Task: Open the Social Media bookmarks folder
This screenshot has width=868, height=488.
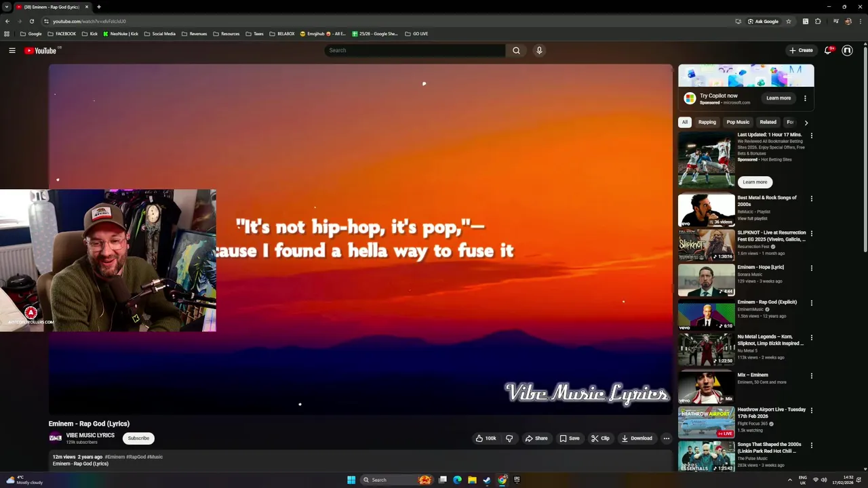Action: [159, 34]
